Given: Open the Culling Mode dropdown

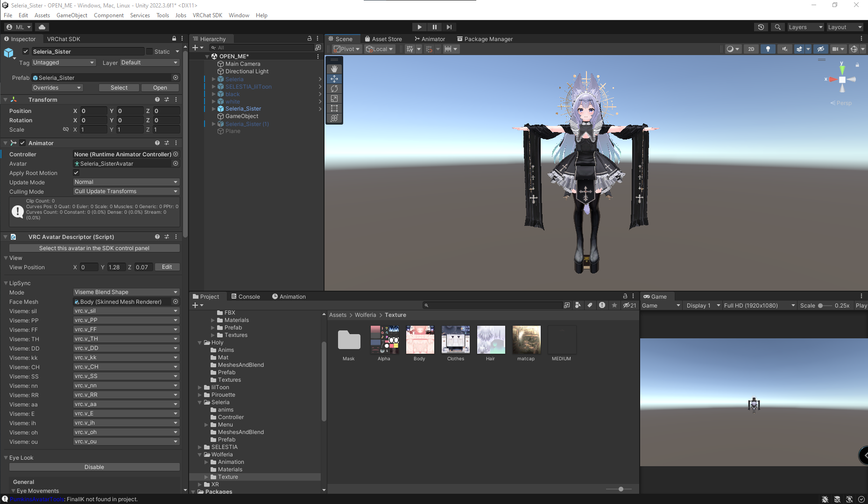Looking at the screenshot, I should 126,191.
